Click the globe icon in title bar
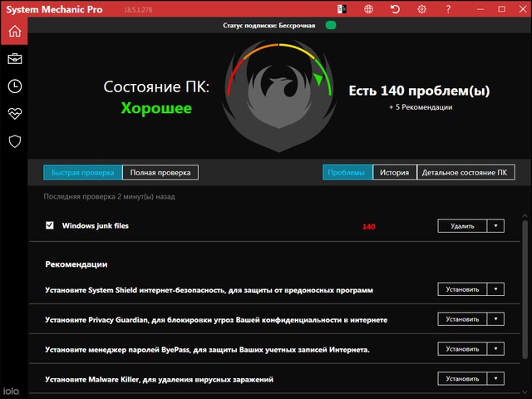Image resolution: width=532 pixels, height=399 pixels. [x=368, y=9]
